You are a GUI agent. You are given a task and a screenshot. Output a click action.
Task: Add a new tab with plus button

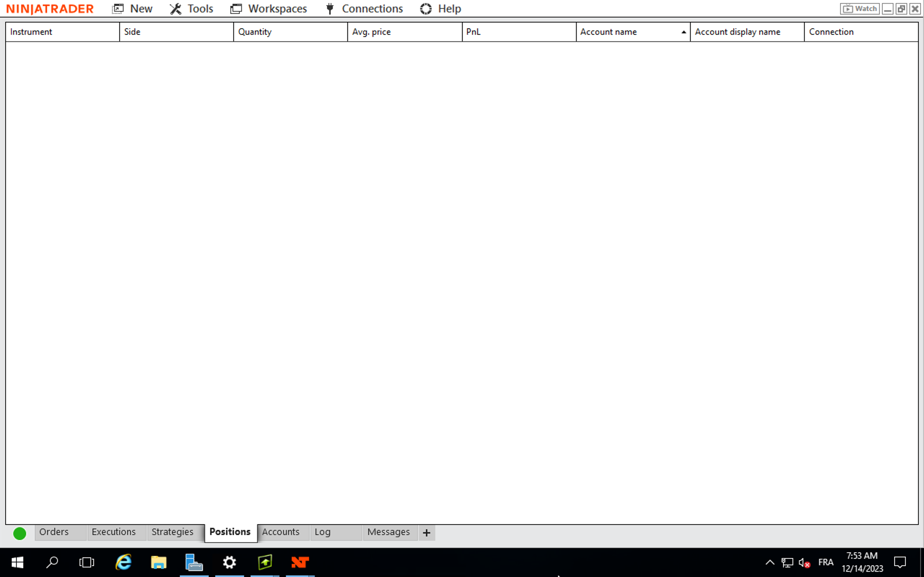tap(426, 532)
